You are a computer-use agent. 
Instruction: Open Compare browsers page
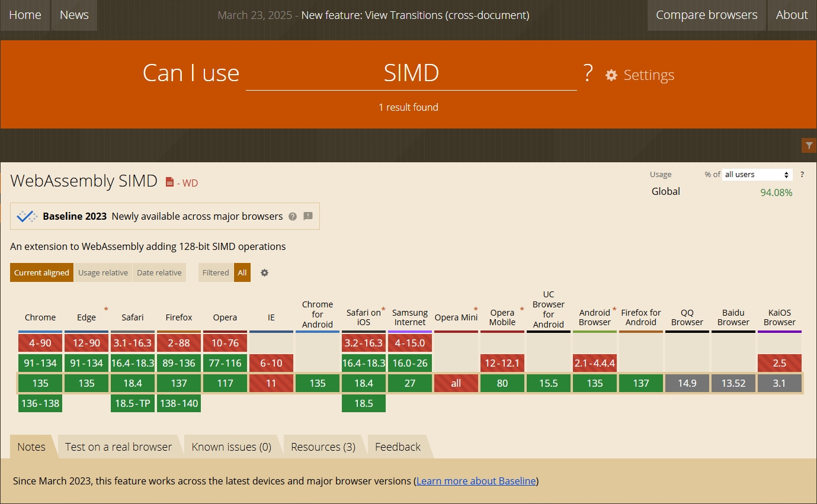point(707,15)
